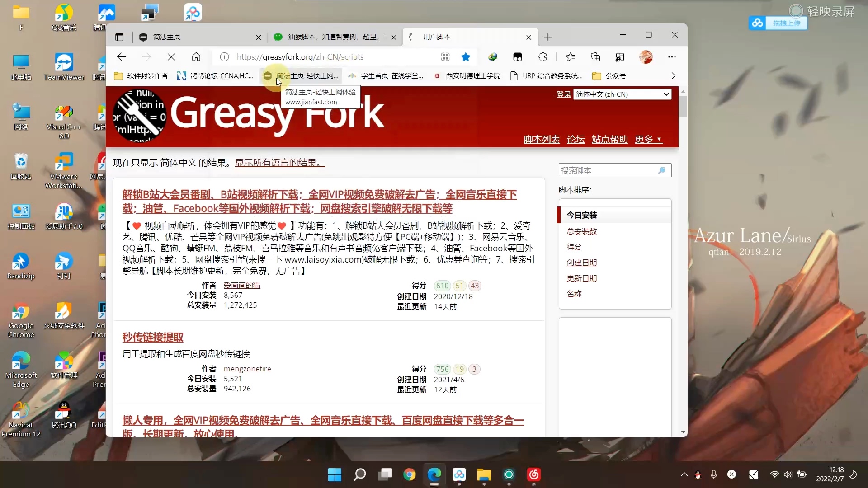Open the 论坛 link
This screenshot has width=868, height=488.
point(576,139)
